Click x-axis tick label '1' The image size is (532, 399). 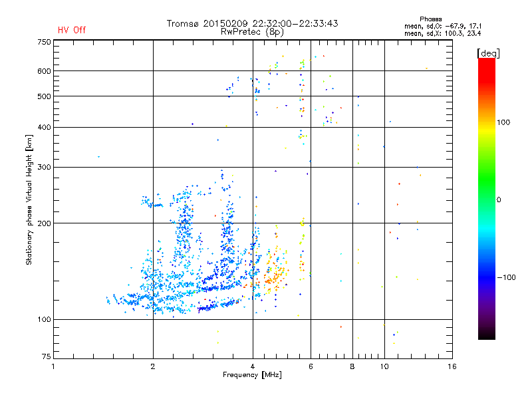pos(53,366)
